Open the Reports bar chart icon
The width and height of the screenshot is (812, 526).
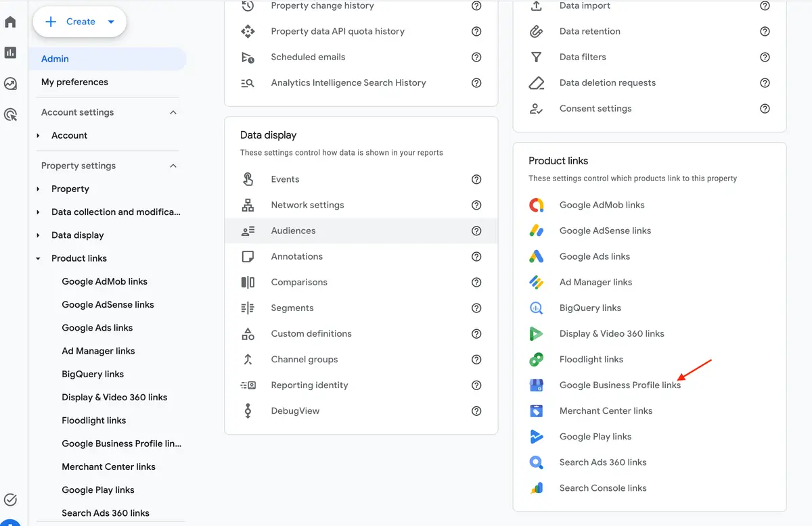(10, 53)
